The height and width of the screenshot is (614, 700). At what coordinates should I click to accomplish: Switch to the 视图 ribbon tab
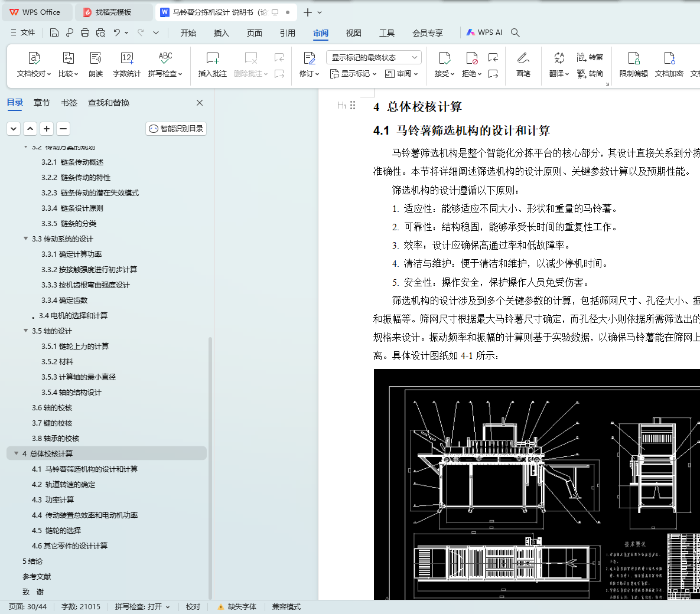pyautogui.click(x=353, y=33)
